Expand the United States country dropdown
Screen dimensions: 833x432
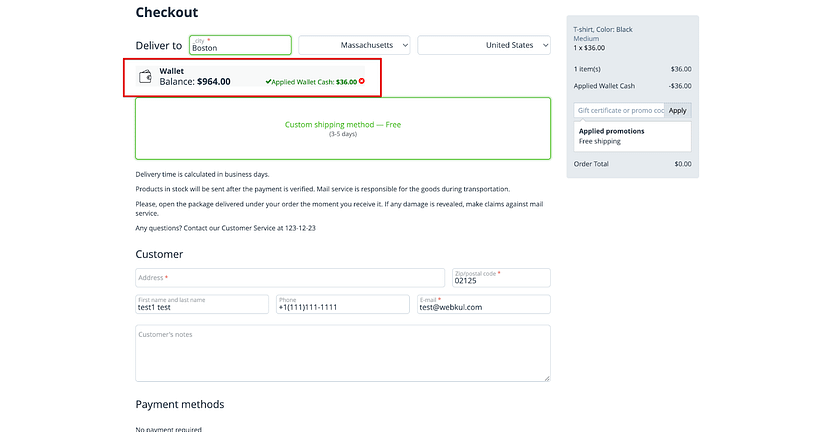pyautogui.click(x=484, y=45)
